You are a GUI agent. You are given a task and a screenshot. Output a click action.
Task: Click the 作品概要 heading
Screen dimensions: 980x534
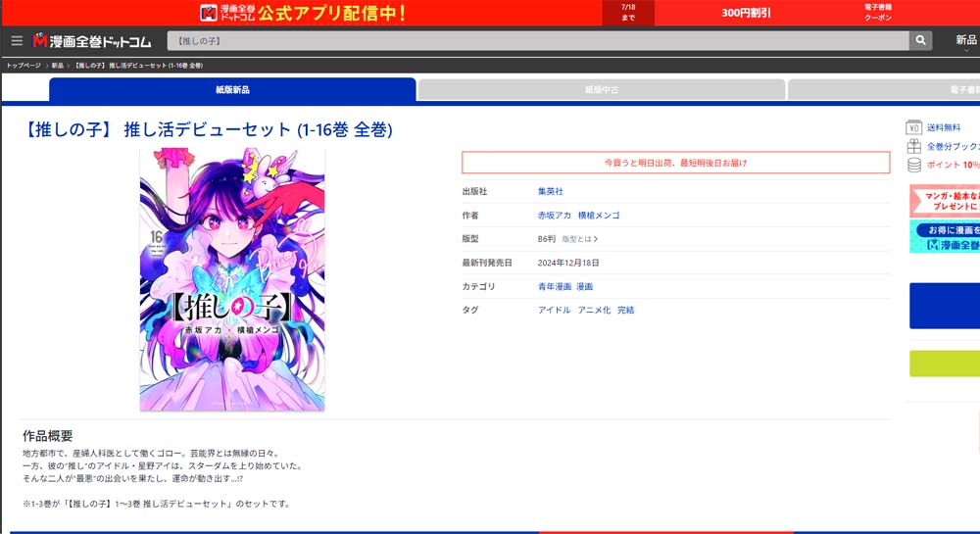tap(47, 436)
